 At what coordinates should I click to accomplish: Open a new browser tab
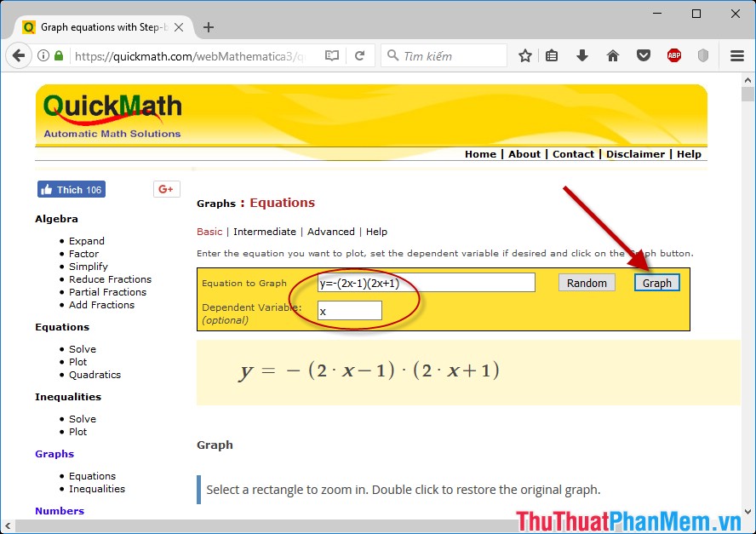209,26
